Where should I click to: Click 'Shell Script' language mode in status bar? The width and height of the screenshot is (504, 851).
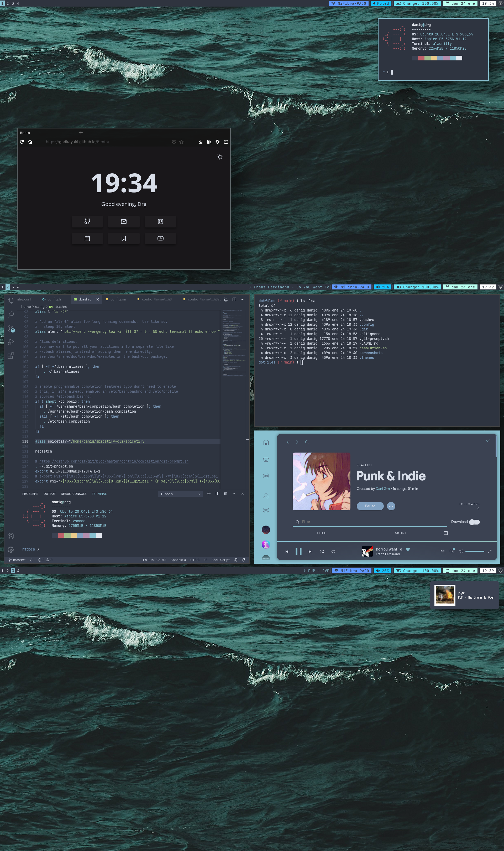point(220,560)
